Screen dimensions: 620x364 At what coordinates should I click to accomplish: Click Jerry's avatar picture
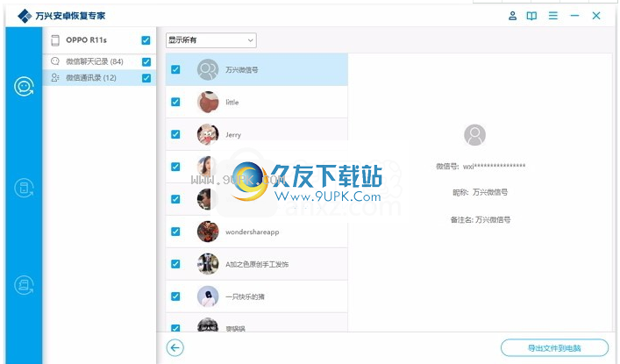click(208, 134)
